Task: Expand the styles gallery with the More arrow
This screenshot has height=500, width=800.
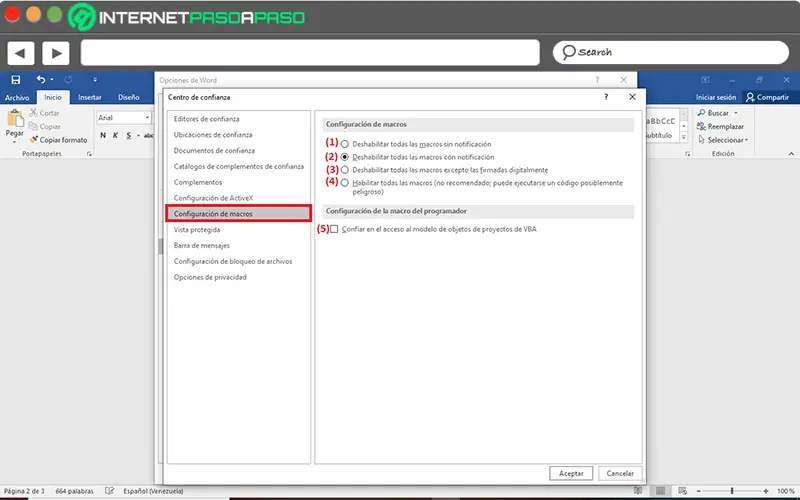Action: tap(684, 137)
